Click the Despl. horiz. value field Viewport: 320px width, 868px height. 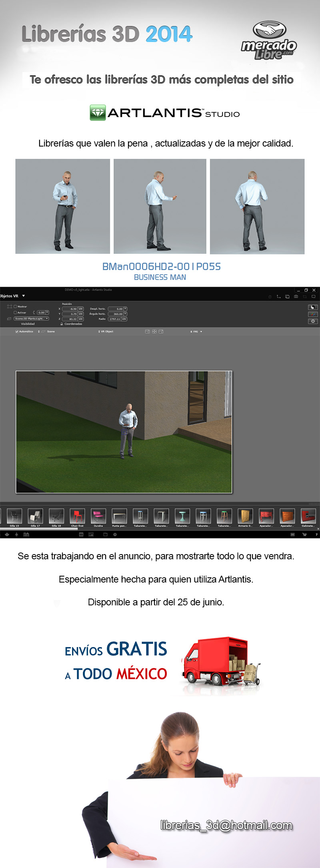(116, 309)
